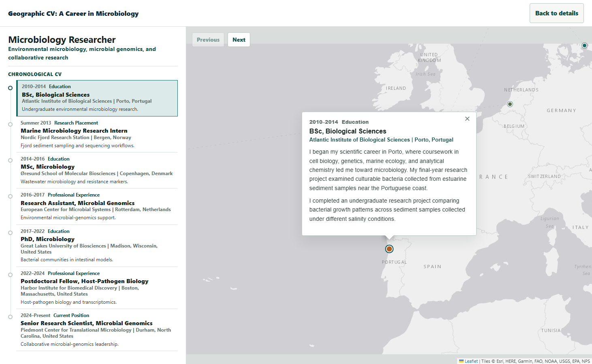Click 'Fjord sediment sampling and sequencing workflows.'
The image size is (592, 364).
77,146
